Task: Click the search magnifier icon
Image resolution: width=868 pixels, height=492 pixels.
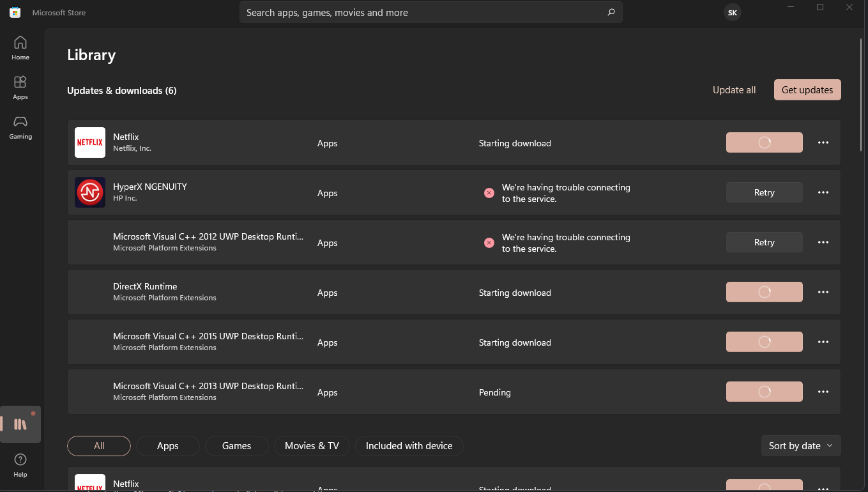Action: point(611,12)
